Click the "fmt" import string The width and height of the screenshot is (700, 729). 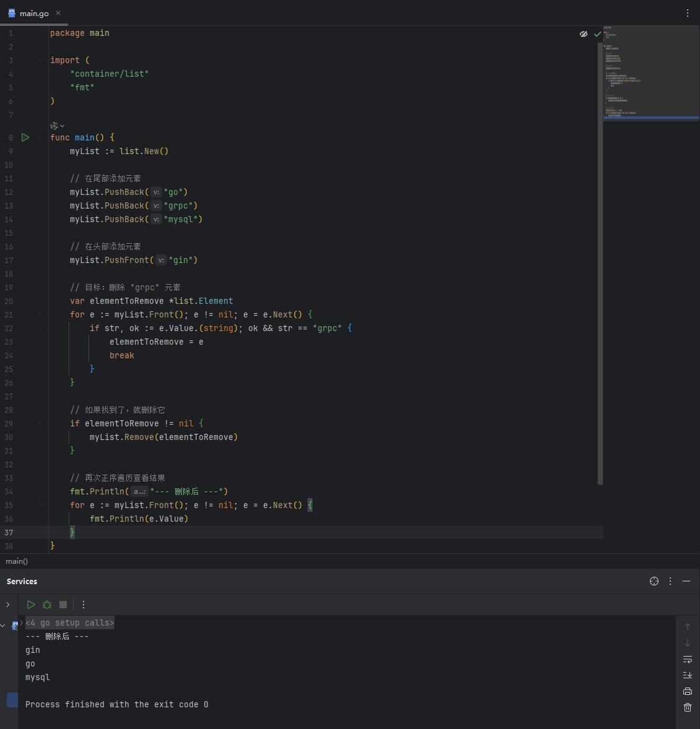82,87
